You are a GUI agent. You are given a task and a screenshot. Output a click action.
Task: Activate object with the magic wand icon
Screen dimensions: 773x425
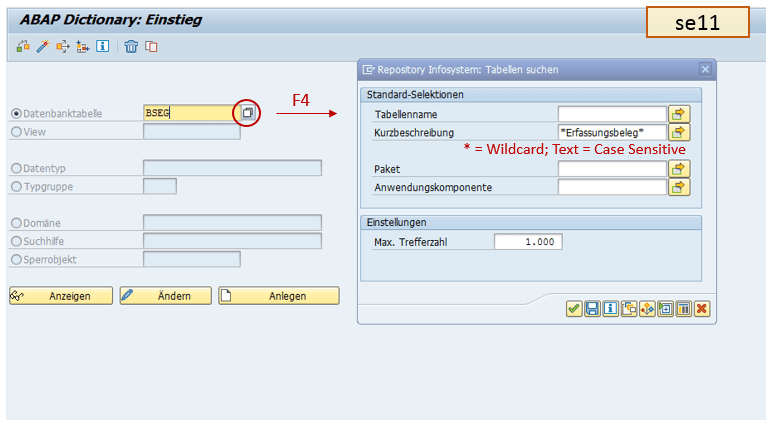[x=43, y=46]
